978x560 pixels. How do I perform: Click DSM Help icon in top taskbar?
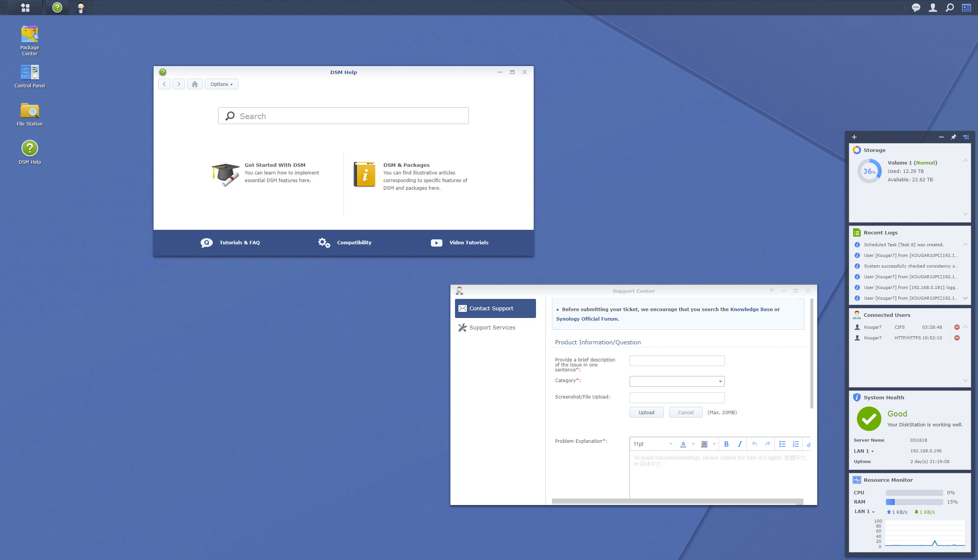[57, 7]
